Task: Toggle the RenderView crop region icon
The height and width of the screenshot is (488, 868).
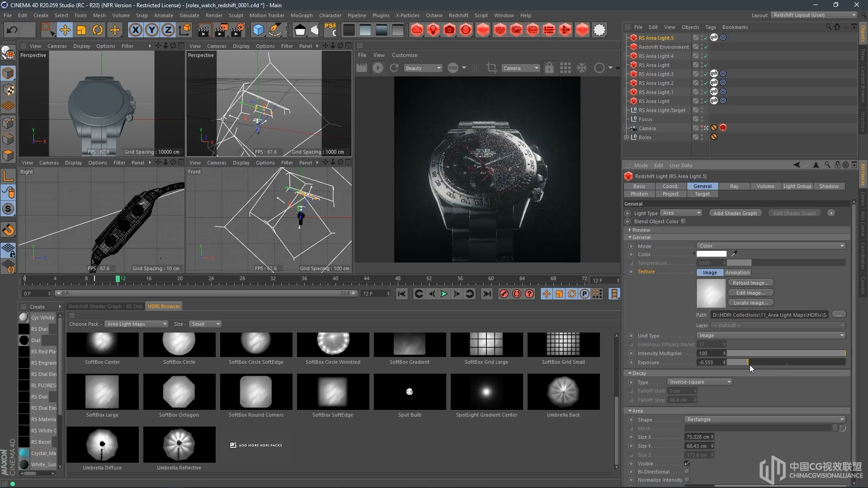Action: (491, 68)
